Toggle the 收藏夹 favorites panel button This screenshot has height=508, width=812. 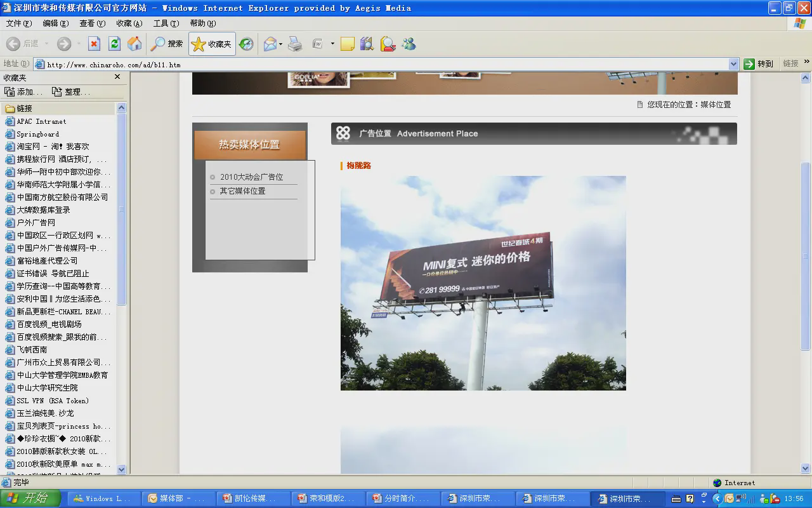point(212,44)
